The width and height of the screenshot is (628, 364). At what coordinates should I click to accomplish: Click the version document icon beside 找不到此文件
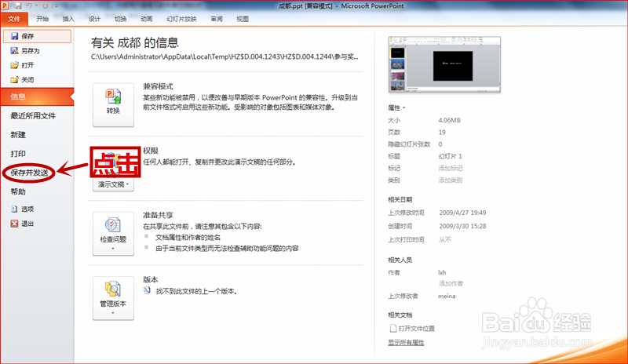pos(147,290)
